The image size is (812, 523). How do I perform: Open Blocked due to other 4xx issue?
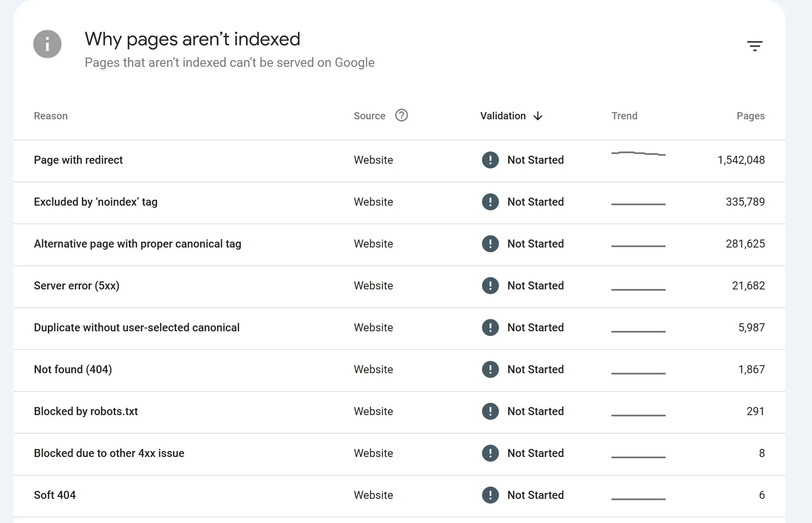tap(109, 453)
